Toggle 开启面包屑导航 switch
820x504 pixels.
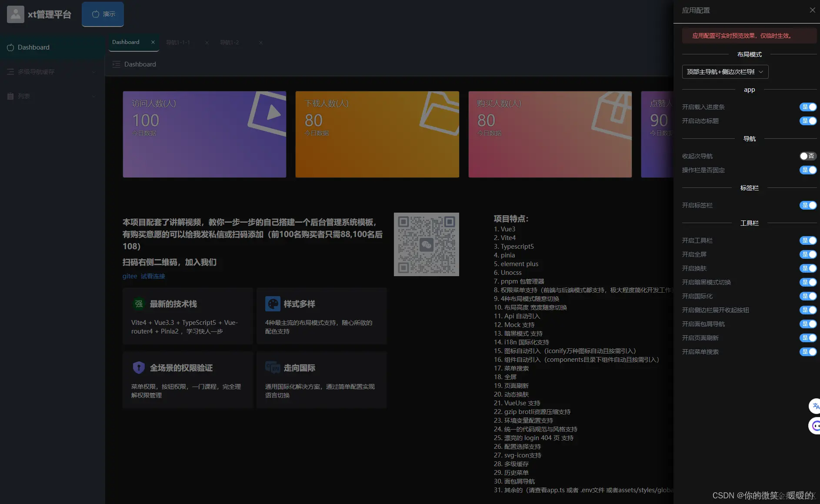point(808,324)
